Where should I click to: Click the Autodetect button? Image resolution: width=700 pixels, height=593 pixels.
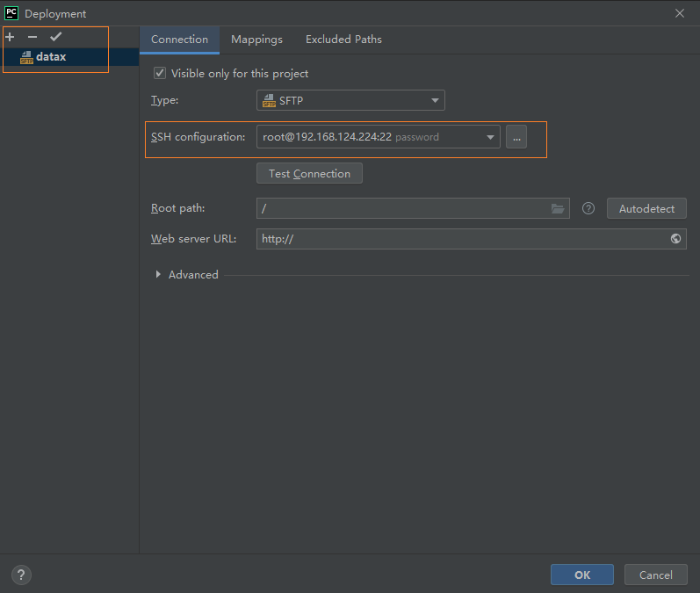(x=646, y=208)
